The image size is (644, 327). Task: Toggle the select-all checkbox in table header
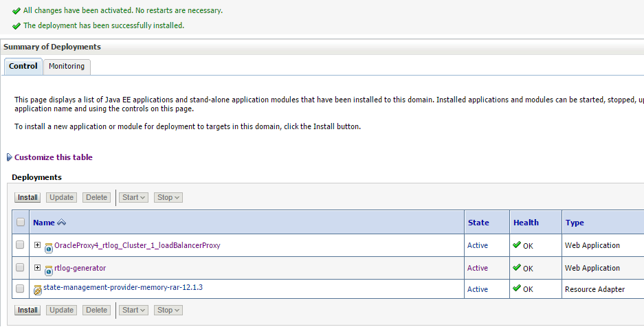pyautogui.click(x=21, y=222)
